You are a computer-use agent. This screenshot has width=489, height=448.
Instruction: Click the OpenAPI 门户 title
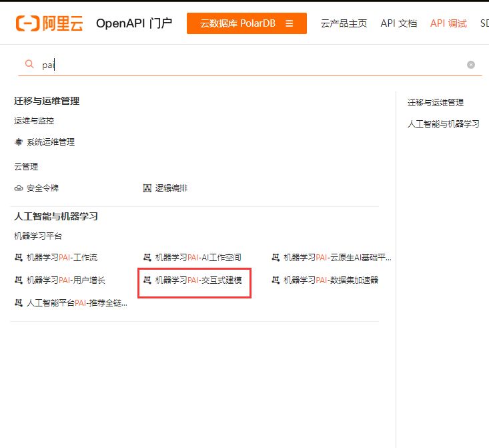(134, 23)
